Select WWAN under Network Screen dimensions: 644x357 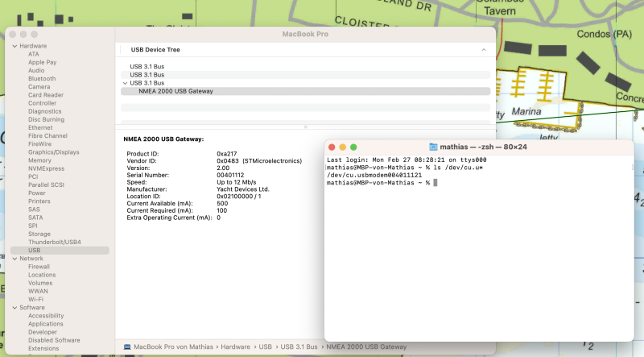click(x=38, y=291)
